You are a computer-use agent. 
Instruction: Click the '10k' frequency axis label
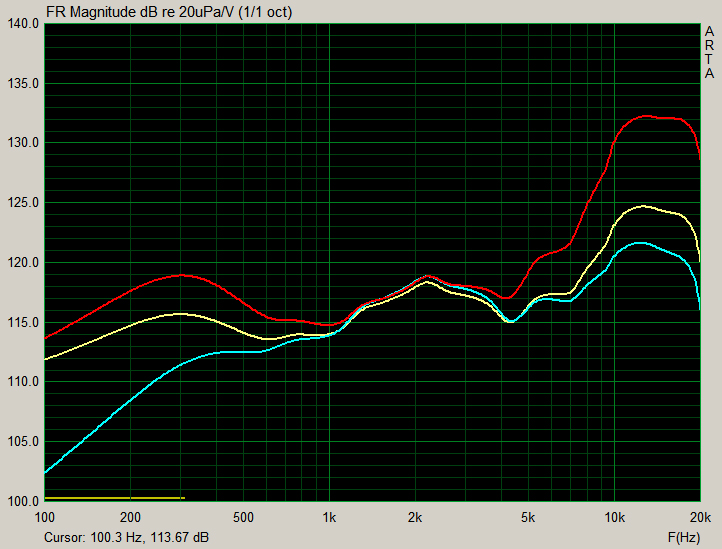coord(614,518)
